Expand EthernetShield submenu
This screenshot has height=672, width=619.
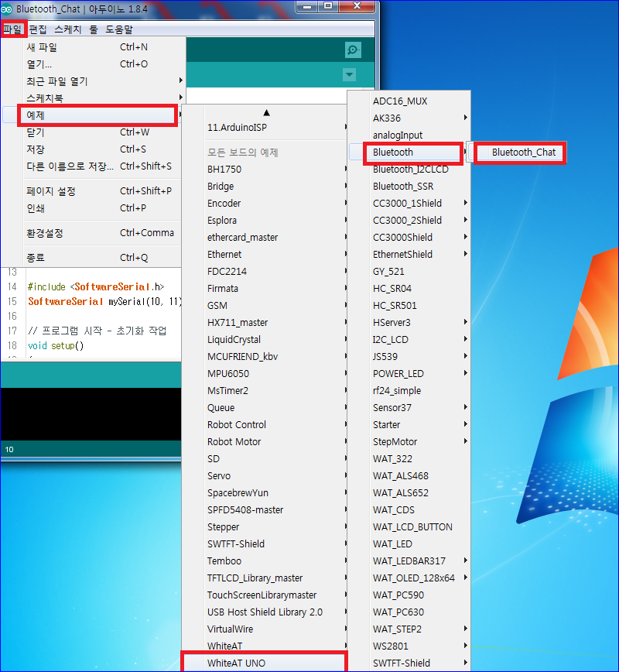coord(409,255)
